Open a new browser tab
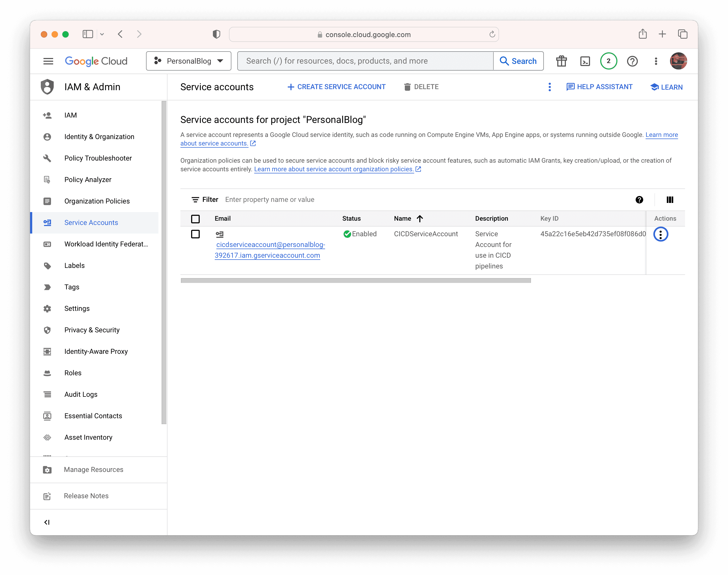 pyautogui.click(x=662, y=34)
